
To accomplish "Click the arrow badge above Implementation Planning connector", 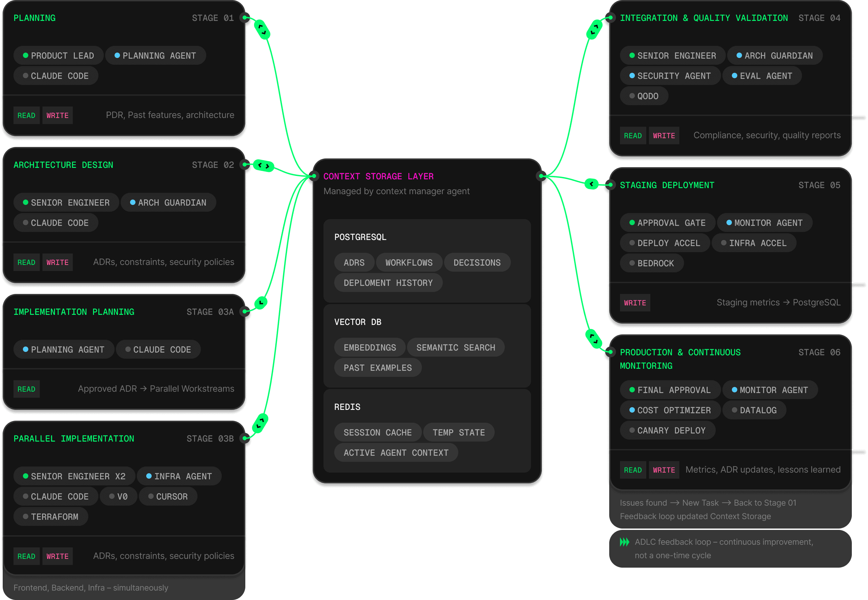I will [261, 303].
